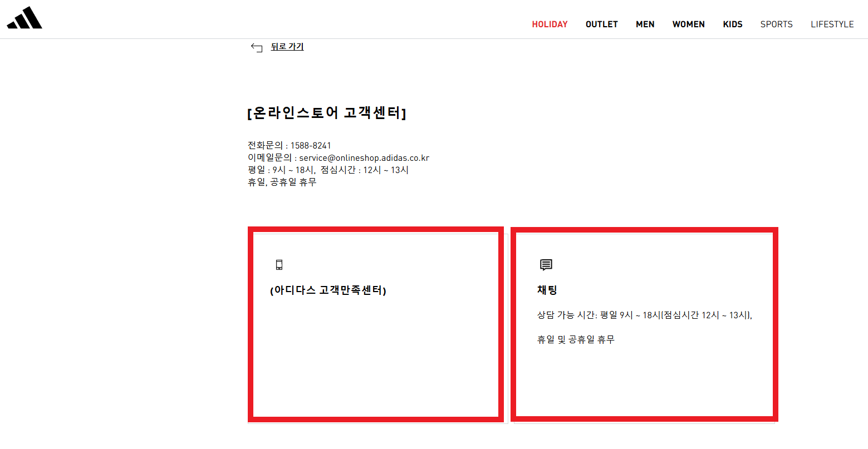Click the 휴일 및 공휴일 휴무 text
Viewport: 868px width, 449px height.
[x=576, y=340]
